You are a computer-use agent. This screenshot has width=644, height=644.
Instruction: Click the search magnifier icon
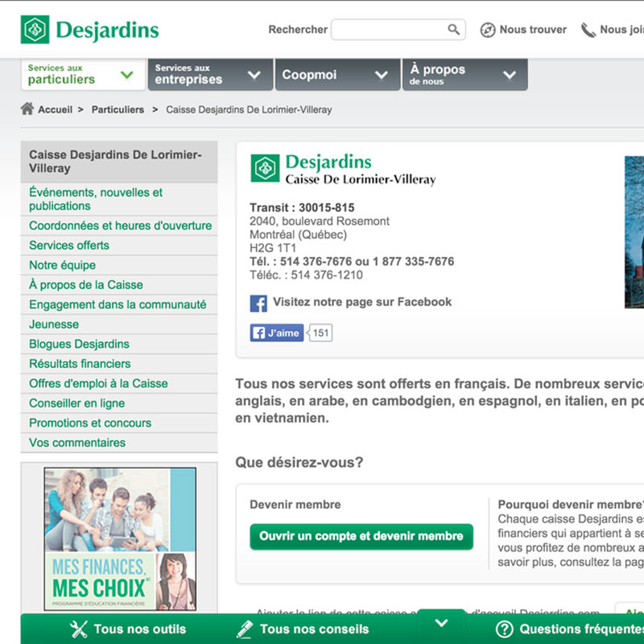tap(453, 30)
